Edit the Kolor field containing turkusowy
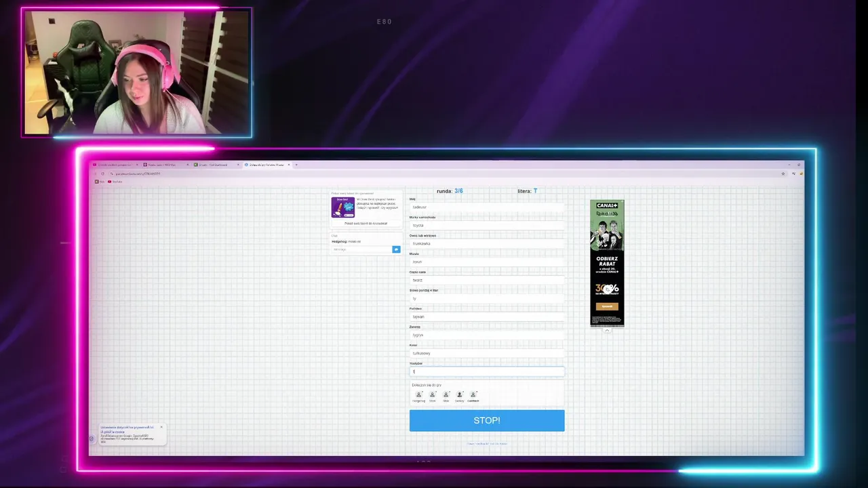Viewport: 868px width, 488px height. [x=487, y=353]
